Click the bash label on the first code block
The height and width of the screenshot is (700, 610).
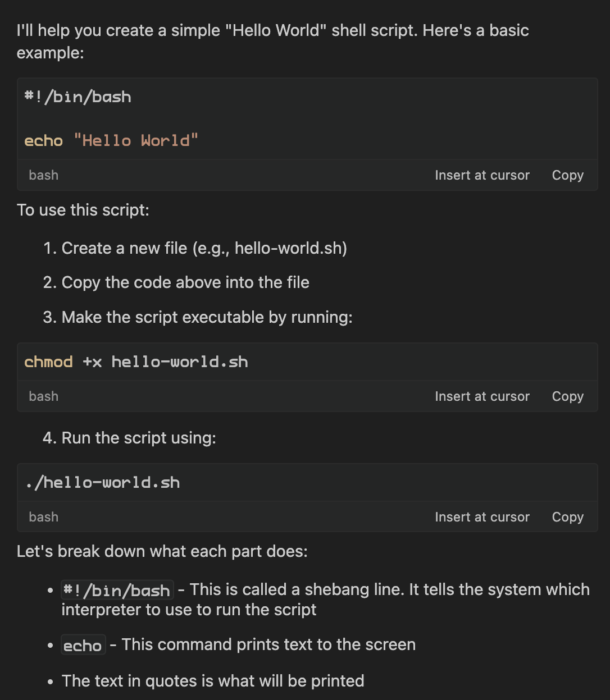tap(43, 175)
